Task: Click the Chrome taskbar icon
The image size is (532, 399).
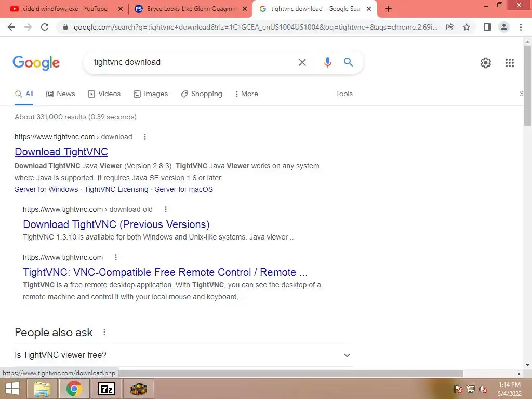Action: pyautogui.click(x=74, y=389)
